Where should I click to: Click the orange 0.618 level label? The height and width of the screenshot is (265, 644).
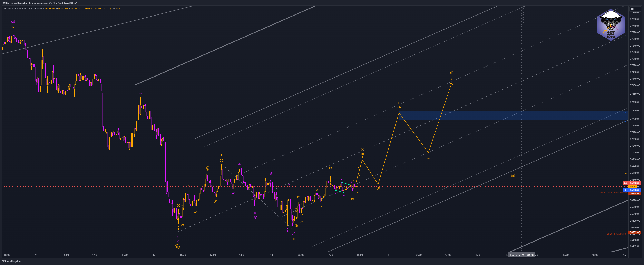[x=624, y=174]
